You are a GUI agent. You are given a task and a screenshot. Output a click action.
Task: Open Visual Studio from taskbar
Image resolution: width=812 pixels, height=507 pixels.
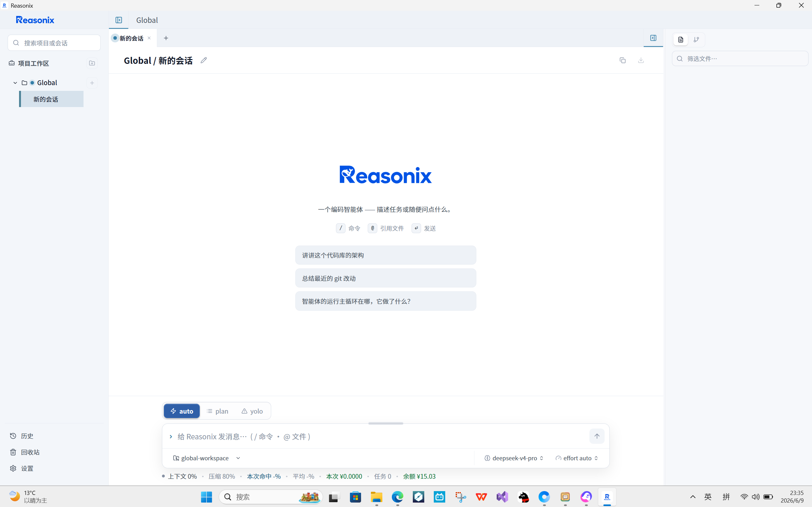[x=502, y=497]
